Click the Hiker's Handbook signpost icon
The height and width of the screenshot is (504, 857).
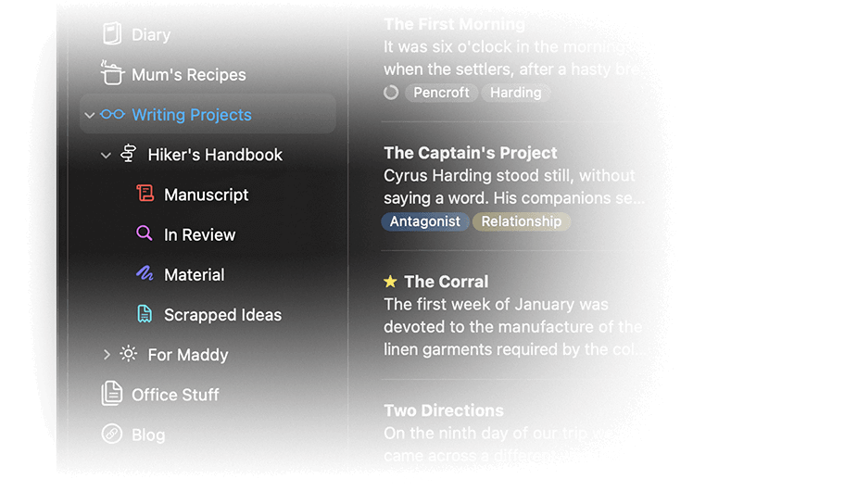[129, 155]
